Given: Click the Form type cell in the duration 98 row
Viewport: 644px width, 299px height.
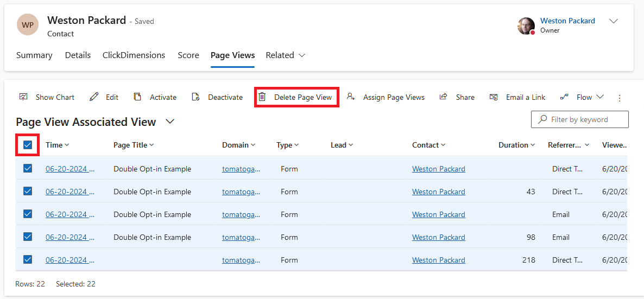Looking at the screenshot, I should click(x=289, y=237).
